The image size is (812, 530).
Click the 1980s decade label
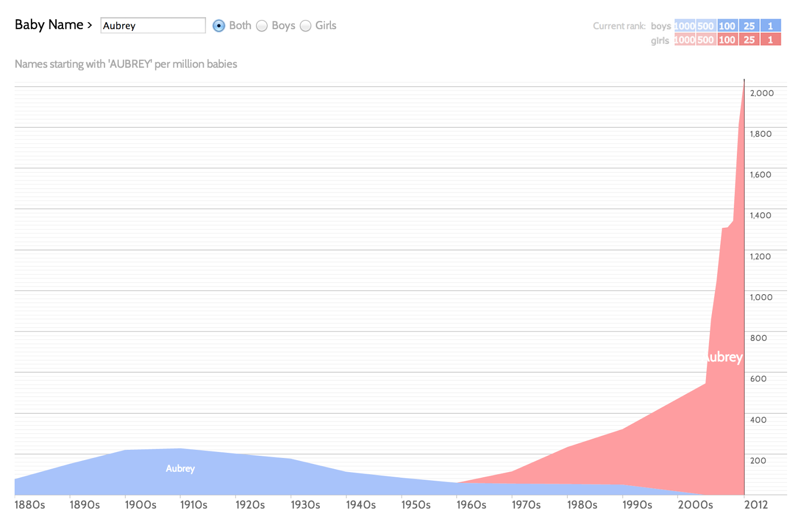(582, 505)
